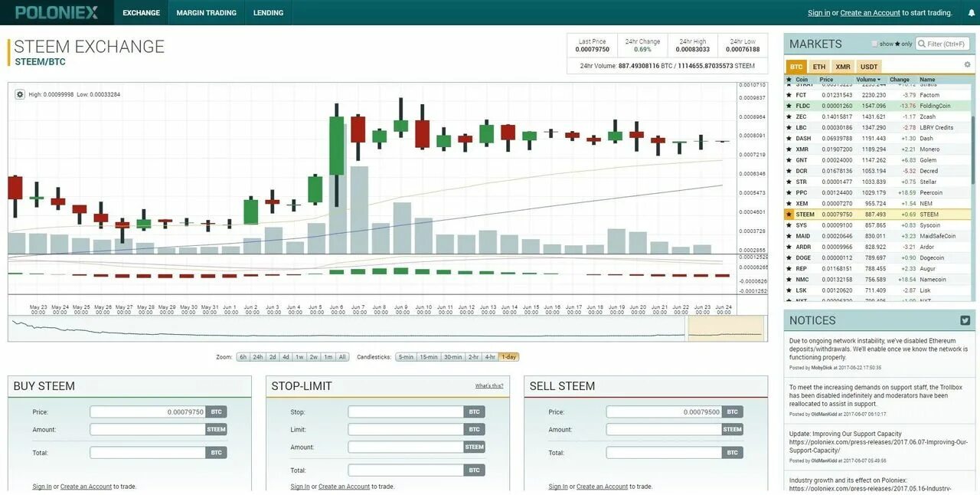
Task: Toggle favorite star for ARDR row
Action: click(789, 247)
